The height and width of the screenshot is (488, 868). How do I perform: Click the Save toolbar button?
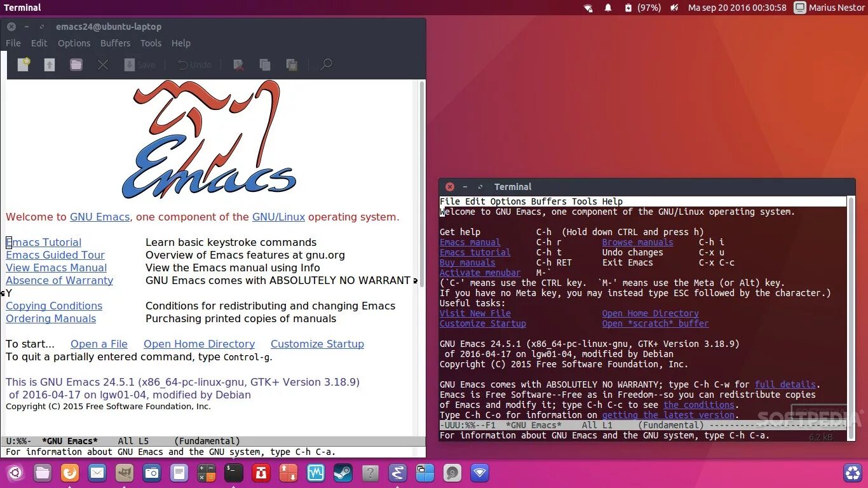pyautogui.click(x=140, y=64)
